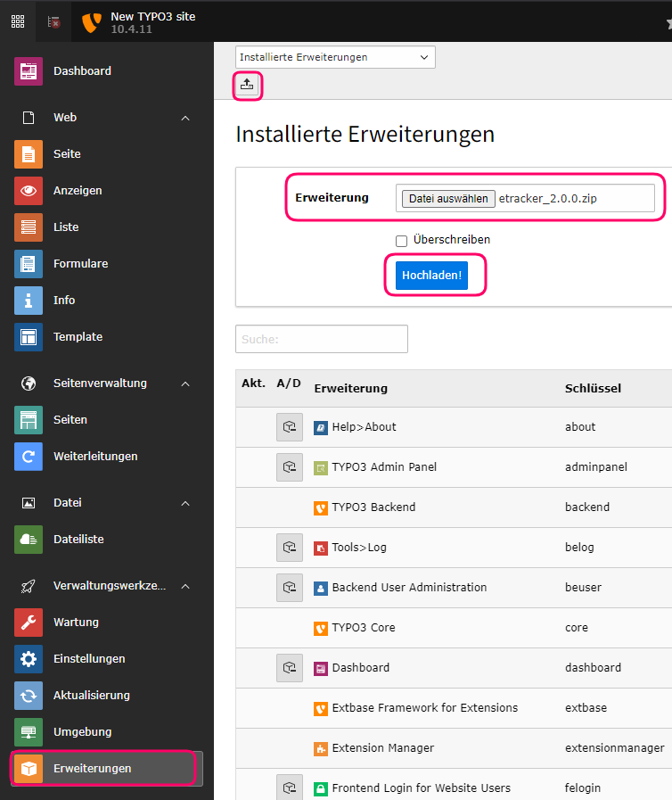This screenshot has width=672, height=800.
Task: Enable the Überschreiben checkbox
Action: click(x=402, y=241)
